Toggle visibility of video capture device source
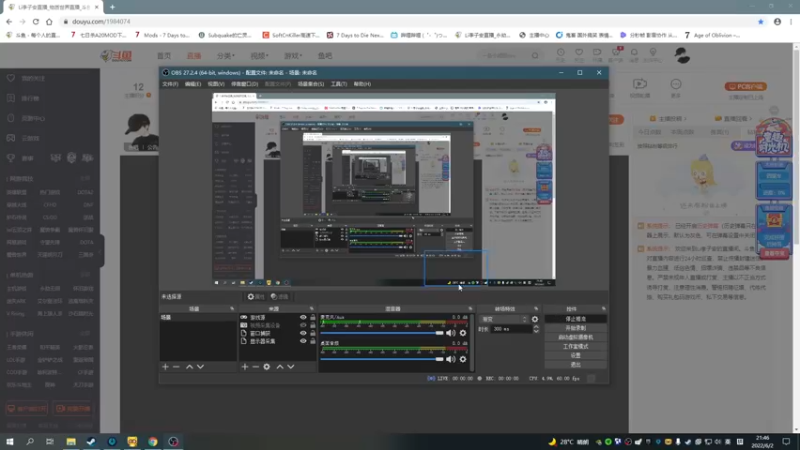800x450 pixels. [x=303, y=325]
